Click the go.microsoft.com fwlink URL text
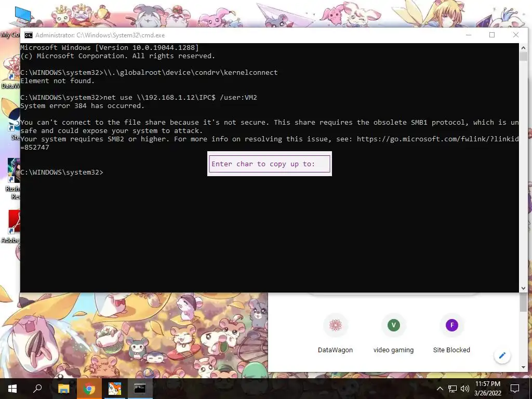 (x=437, y=139)
